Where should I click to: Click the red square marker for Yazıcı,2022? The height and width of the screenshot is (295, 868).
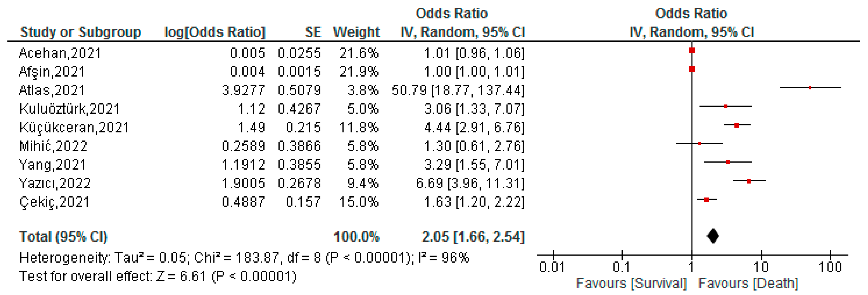749,181
